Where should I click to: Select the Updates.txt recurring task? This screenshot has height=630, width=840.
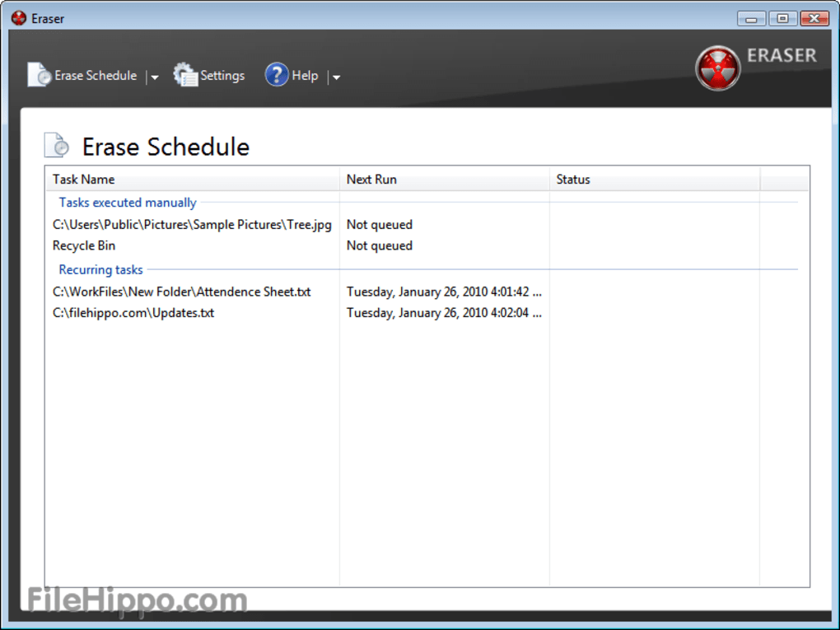(133, 314)
